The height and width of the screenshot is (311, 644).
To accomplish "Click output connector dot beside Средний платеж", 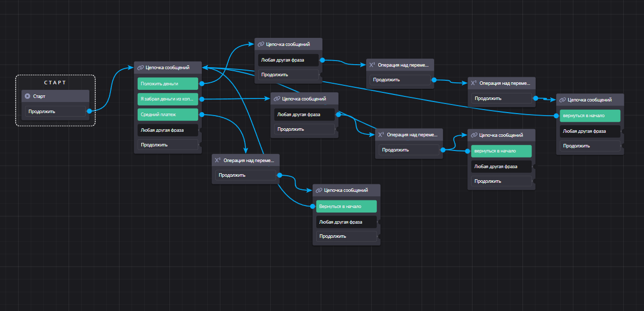I will tap(202, 115).
